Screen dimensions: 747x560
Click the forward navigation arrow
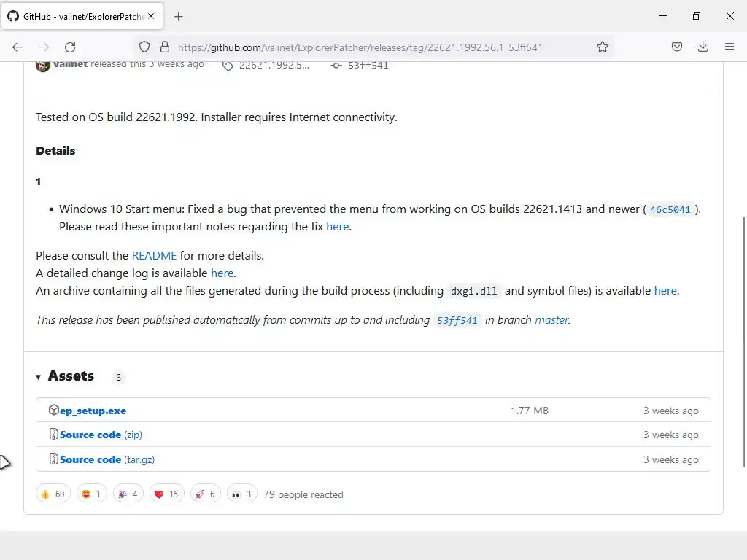point(44,47)
